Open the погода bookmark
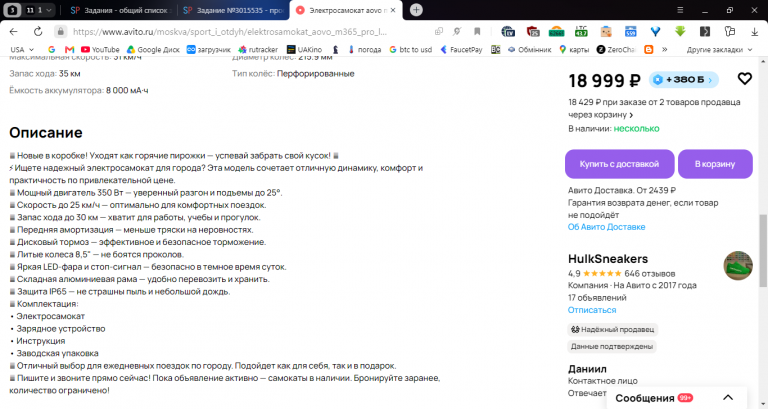Screen dimensions: 768x409 (364, 49)
